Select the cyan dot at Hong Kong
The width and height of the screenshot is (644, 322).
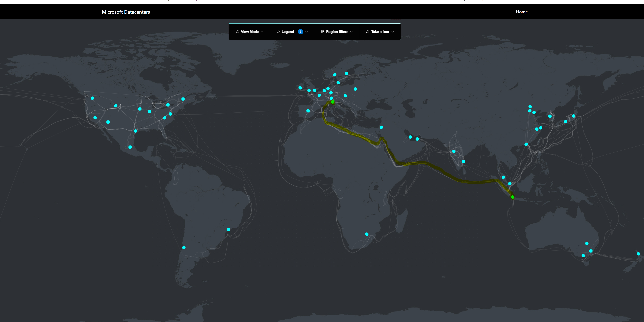[526, 144]
